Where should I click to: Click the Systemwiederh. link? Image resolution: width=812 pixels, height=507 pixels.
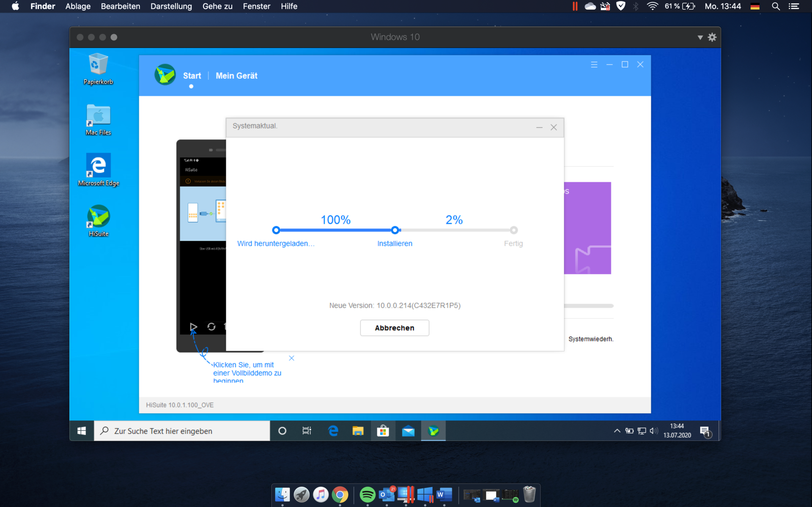point(591,339)
